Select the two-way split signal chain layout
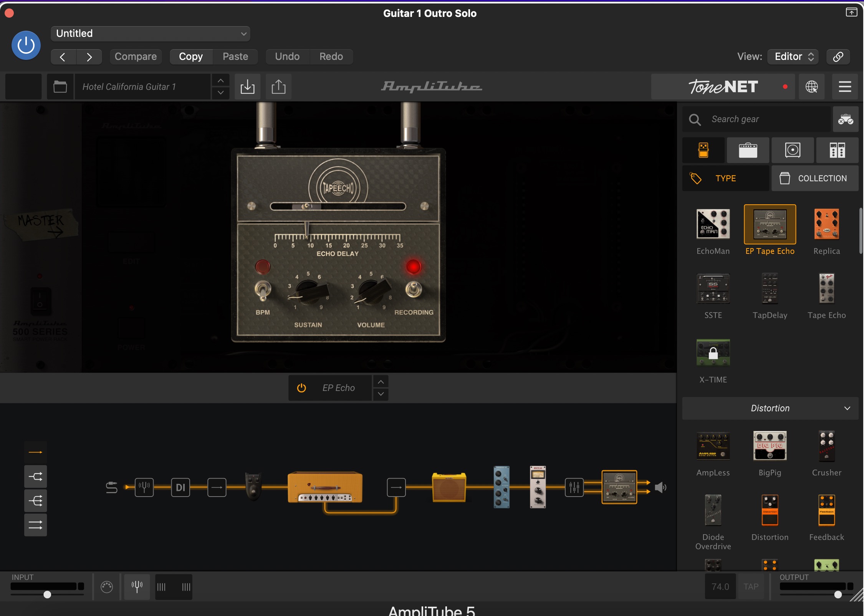 (x=35, y=477)
